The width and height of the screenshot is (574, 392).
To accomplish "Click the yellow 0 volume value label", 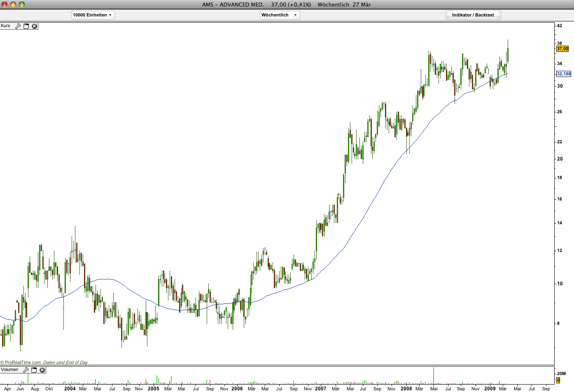I will pyautogui.click(x=558, y=380).
